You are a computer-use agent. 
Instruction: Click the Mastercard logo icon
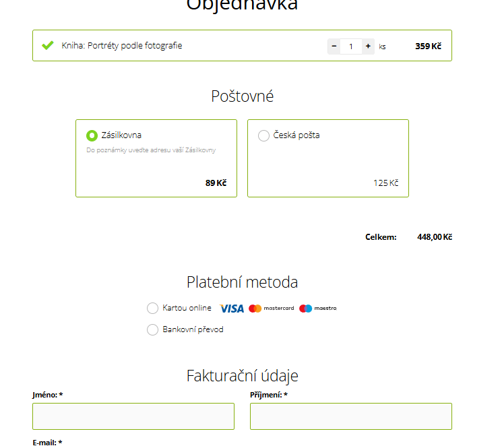click(x=272, y=309)
